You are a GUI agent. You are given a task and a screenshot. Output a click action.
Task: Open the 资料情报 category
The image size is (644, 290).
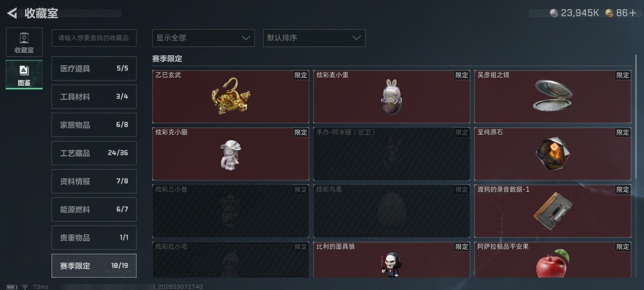(x=94, y=181)
